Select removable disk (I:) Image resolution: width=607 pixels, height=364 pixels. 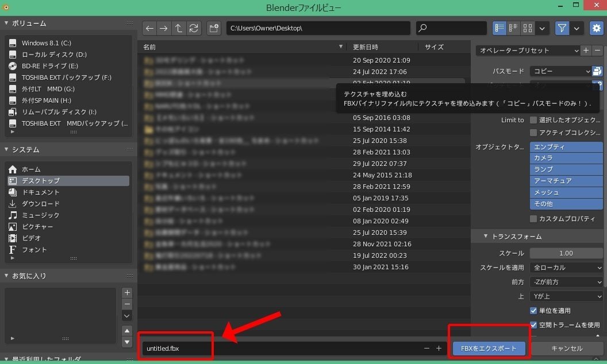(x=68, y=112)
